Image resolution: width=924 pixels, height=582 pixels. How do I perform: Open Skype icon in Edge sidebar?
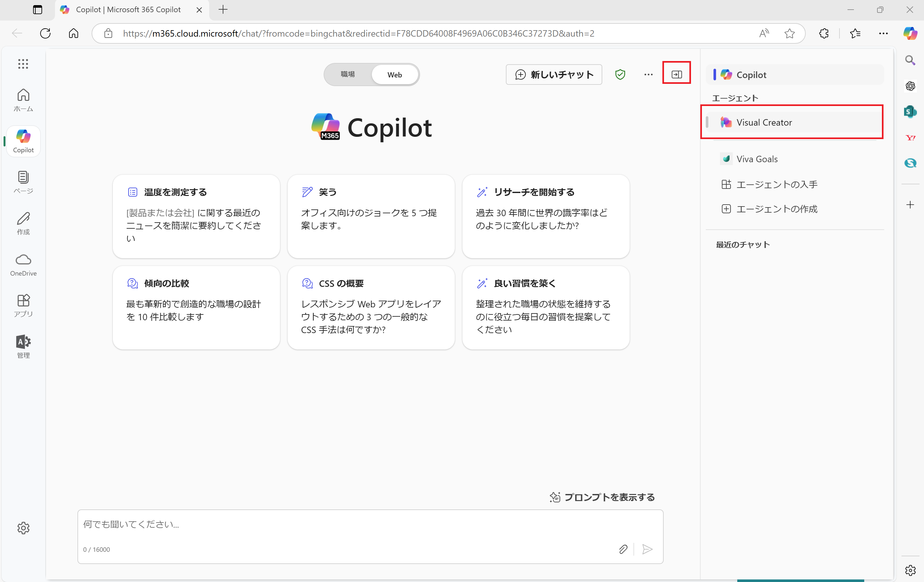coord(910,163)
